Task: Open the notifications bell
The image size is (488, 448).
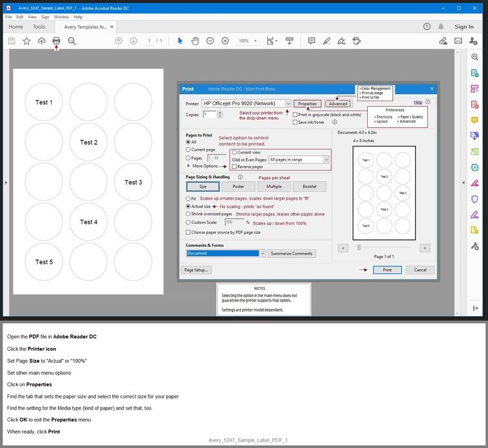Action: pos(440,27)
